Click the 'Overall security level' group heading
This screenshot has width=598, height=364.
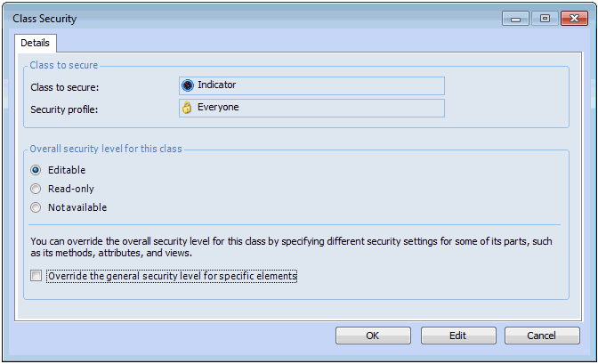click(x=106, y=149)
